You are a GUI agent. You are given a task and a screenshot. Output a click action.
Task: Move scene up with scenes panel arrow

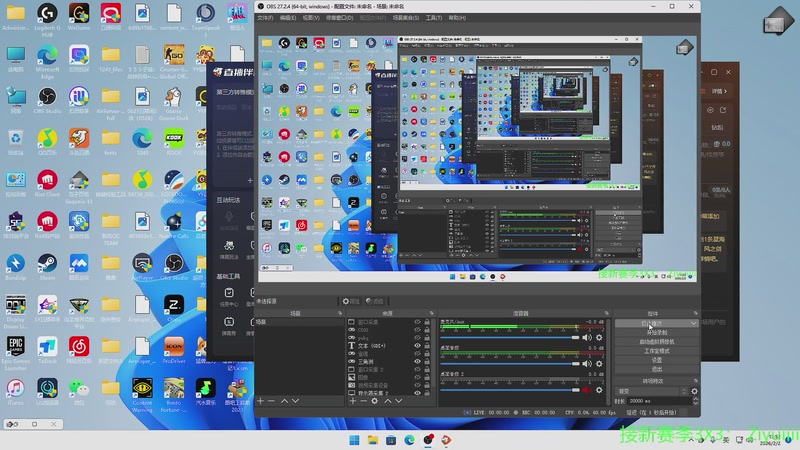[x=284, y=401]
